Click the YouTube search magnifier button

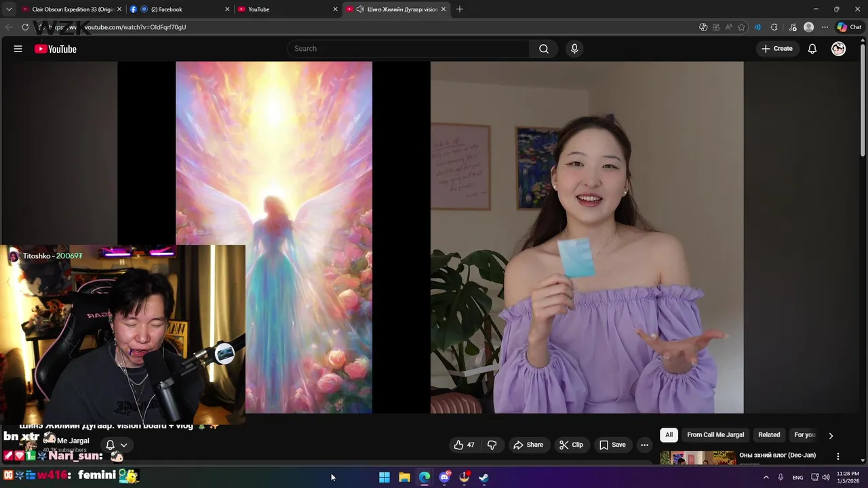pos(544,49)
